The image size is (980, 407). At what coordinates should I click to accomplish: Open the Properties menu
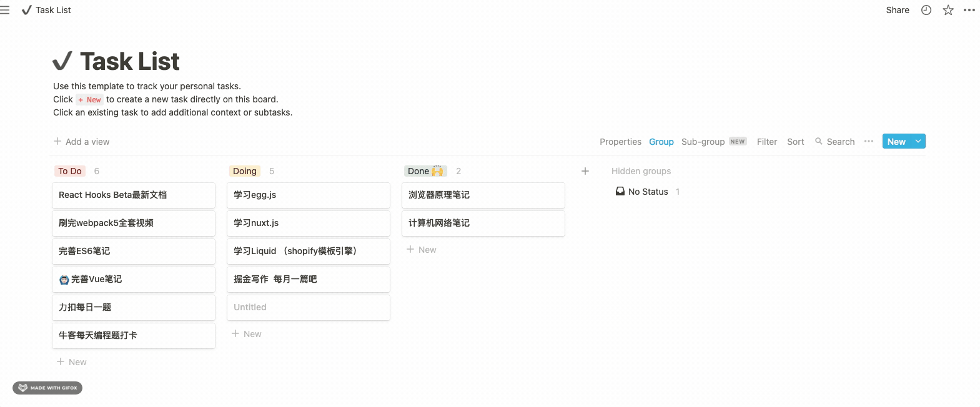coord(620,142)
